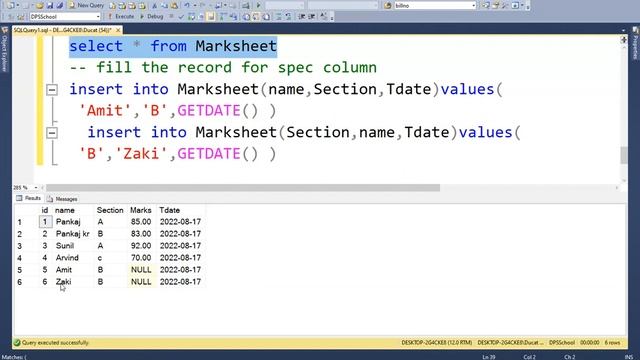Open the Object Explorer side tab
Screen dimensions: 640x360
click(x=5, y=50)
